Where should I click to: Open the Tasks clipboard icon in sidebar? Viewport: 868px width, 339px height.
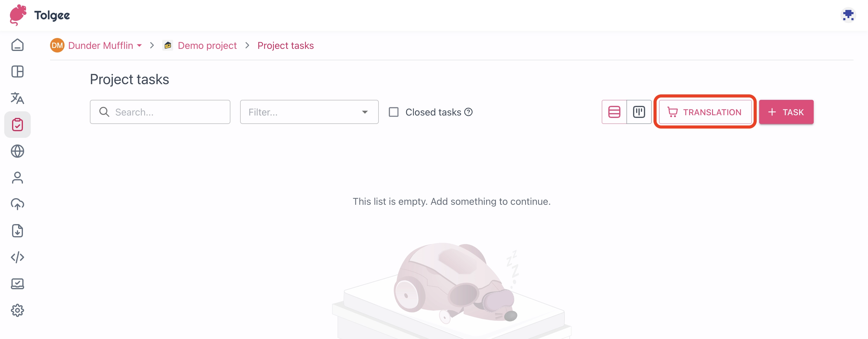(17, 124)
